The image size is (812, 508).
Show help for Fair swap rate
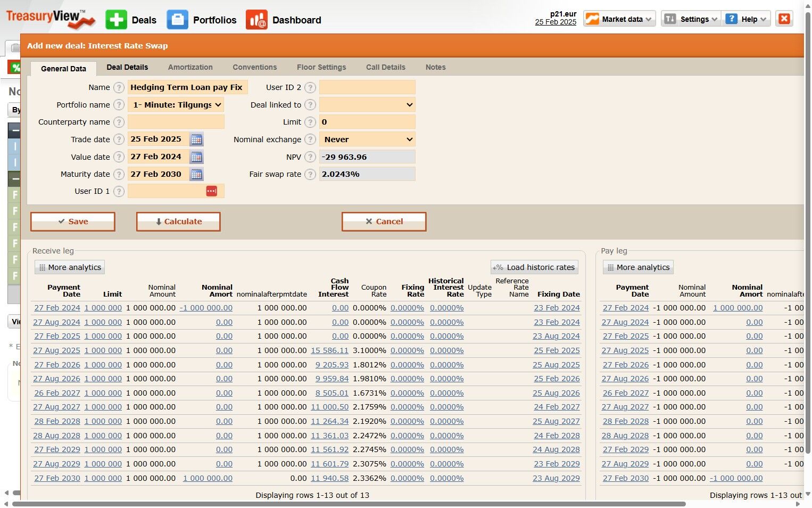(x=310, y=174)
